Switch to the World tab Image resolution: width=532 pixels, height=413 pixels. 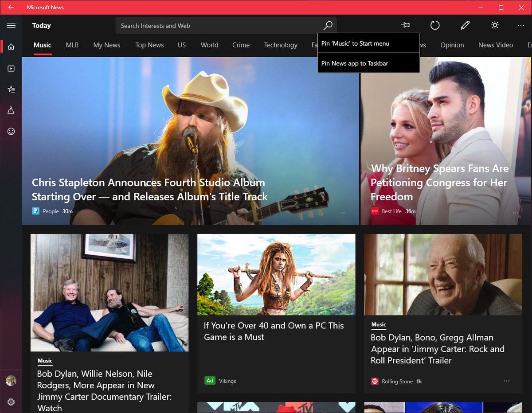pos(209,45)
